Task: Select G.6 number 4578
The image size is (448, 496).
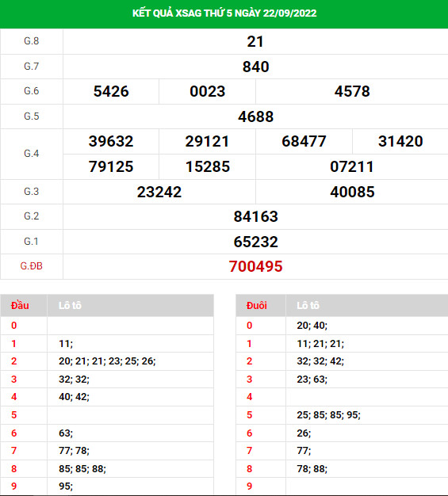Action: pyautogui.click(x=352, y=91)
